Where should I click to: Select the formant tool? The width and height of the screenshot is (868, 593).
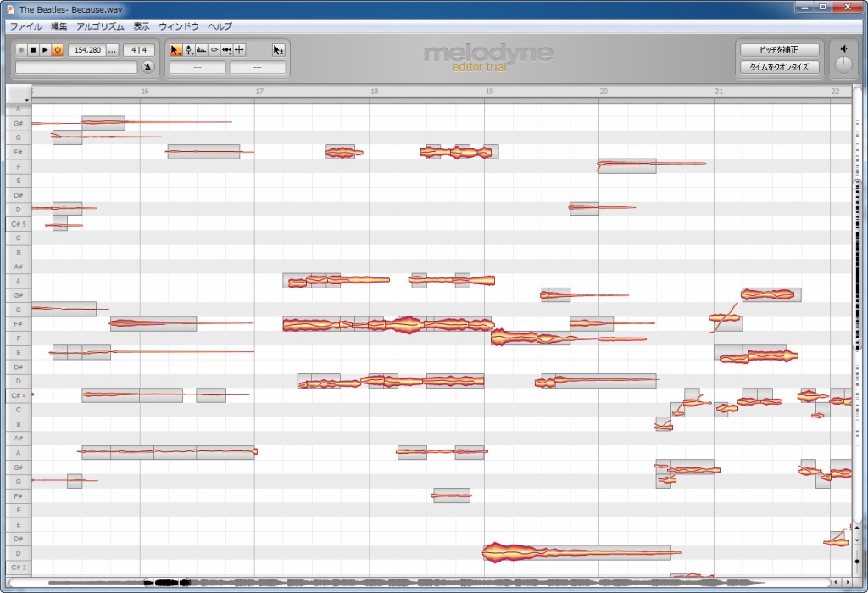tap(202, 50)
